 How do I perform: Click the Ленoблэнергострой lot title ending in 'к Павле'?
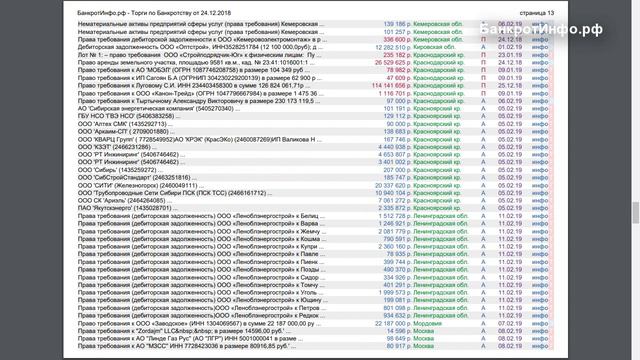(x=201, y=254)
